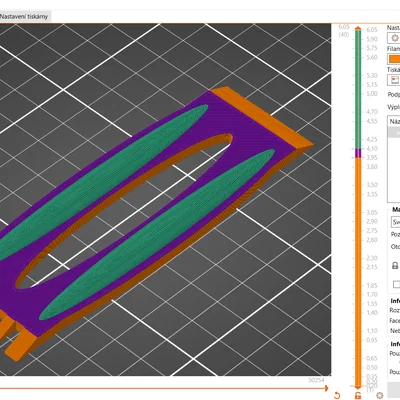Open the layer slider gear settings icon
The image size is (400, 400).
click(x=379, y=396)
